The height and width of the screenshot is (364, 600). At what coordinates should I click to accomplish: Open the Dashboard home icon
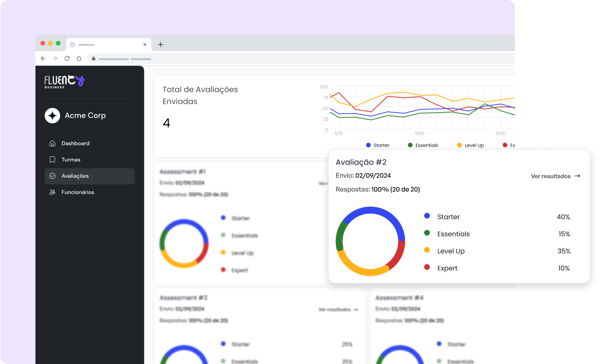point(52,143)
